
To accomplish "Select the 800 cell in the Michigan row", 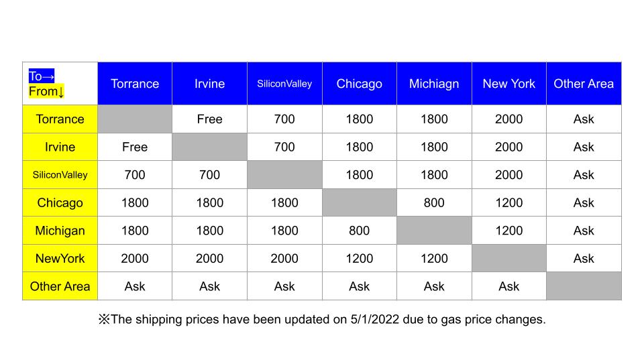I will pyautogui.click(x=359, y=231).
